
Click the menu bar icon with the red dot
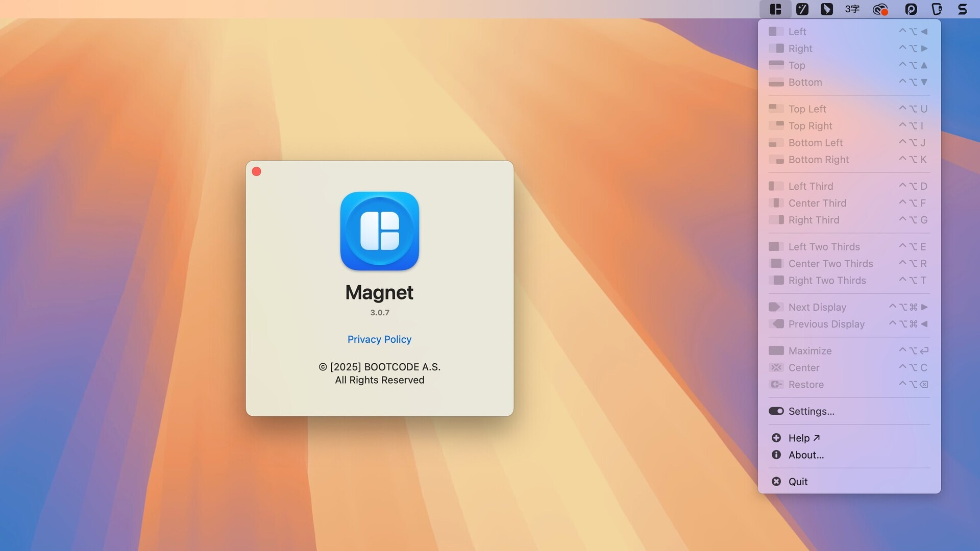click(881, 9)
